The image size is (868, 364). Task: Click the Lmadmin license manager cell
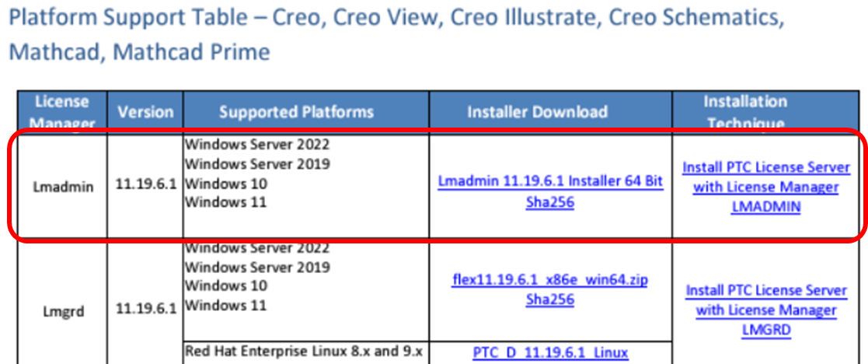point(62,187)
